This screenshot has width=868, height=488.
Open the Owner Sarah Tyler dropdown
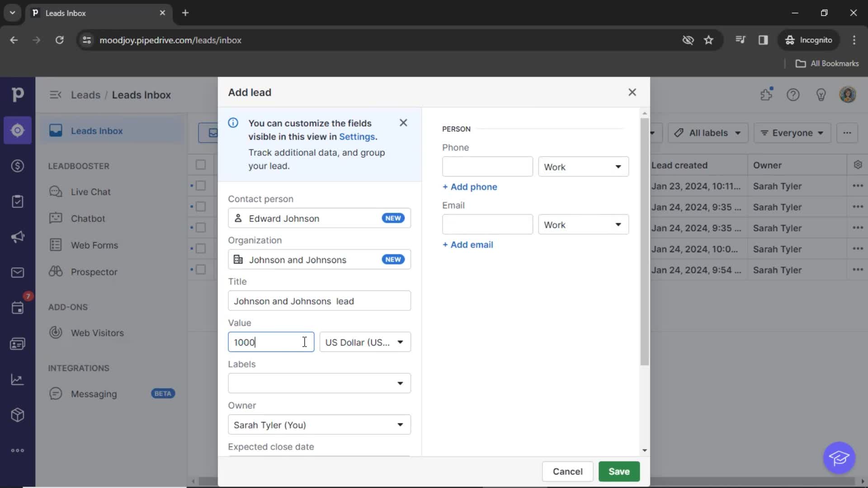point(319,425)
